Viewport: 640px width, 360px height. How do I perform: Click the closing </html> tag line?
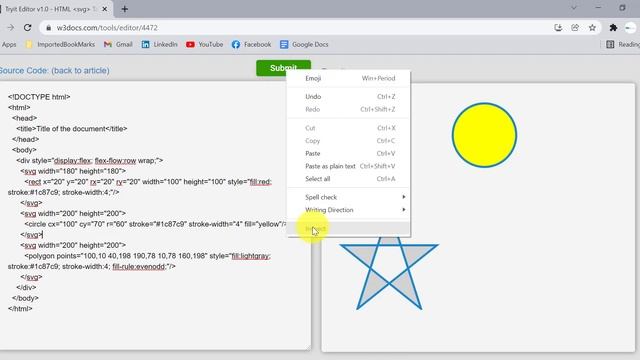coord(20,309)
